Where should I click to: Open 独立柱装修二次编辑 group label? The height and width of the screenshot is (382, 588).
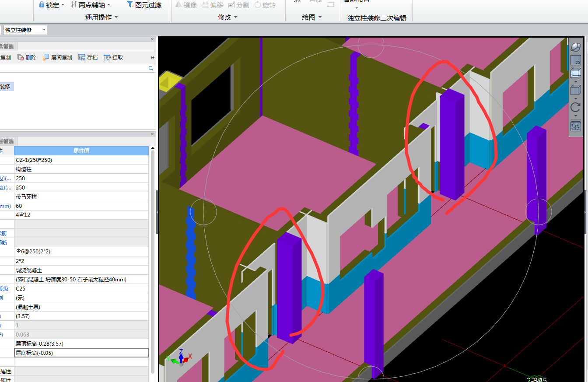click(377, 18)
